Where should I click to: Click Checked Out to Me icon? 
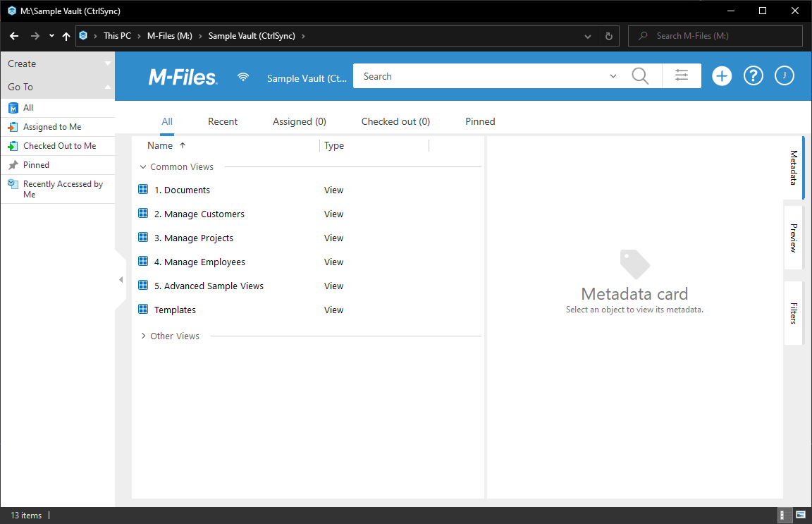(13, 146)
